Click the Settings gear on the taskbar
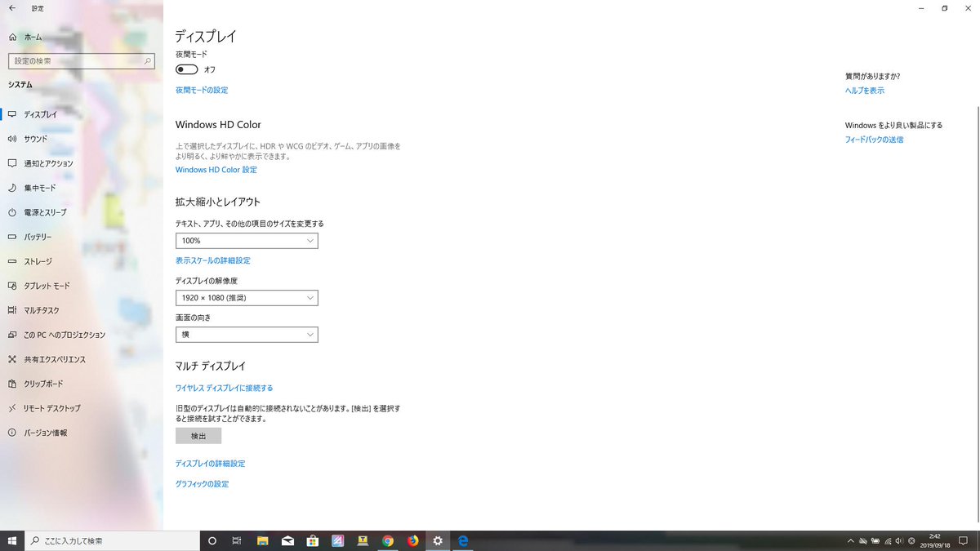The height and width of the screenshot is (551, 980). click(438, 540)
